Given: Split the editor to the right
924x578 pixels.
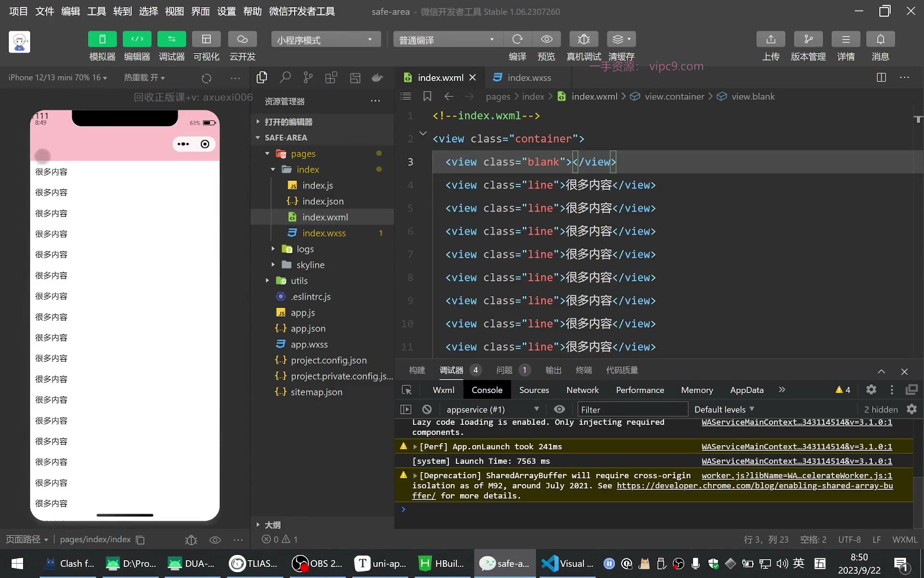Looking at the screenshot, I should 881,77.
